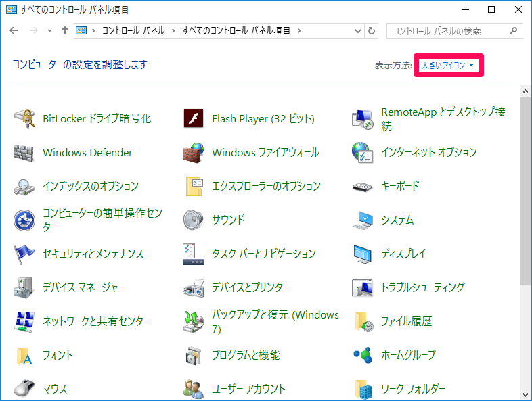The width and height of the screenshot is (532, 401).
Task: Open the マウス icon
Action: [24, 389]
